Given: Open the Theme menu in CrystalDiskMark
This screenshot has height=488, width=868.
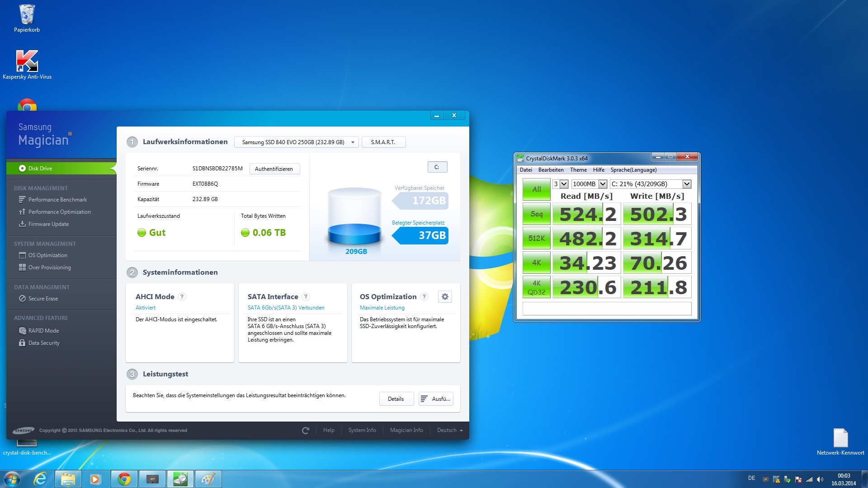Looking at the screenshot, I should click(x=578, y=170).
